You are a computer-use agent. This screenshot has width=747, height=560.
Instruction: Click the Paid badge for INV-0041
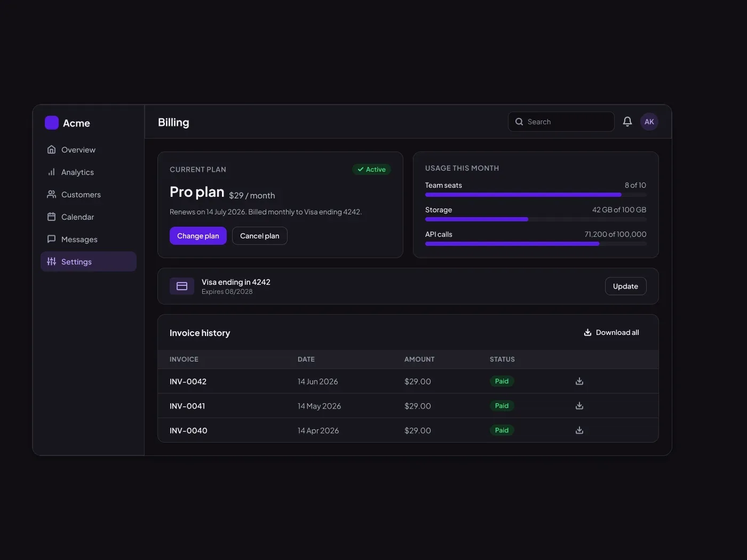pyautogui.click(x=502, y=406)
